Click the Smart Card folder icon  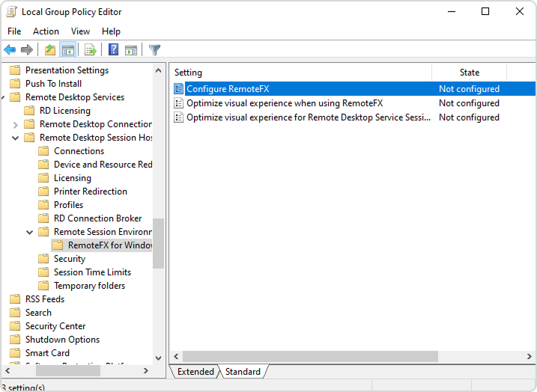pyautogui.click(x=15, y=352)
